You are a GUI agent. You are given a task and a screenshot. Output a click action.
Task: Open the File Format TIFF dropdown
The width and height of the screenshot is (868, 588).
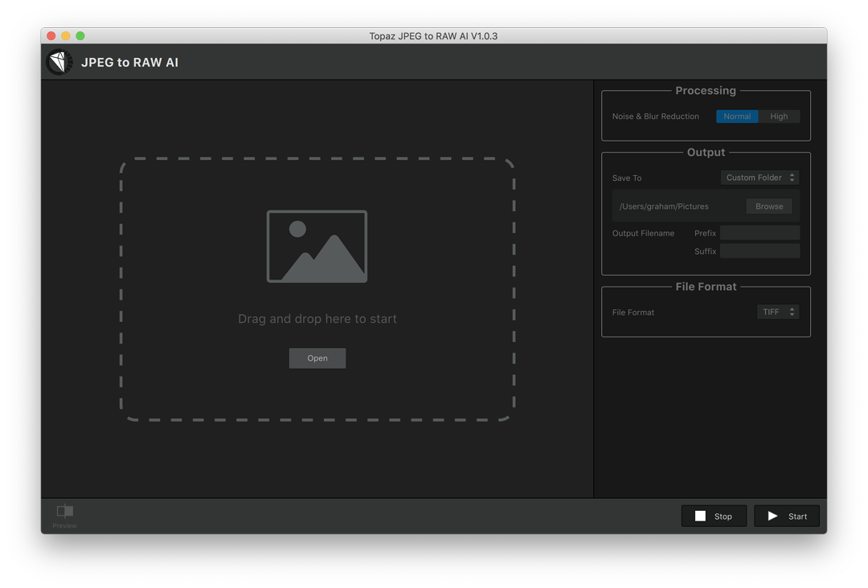coord(778,312)
